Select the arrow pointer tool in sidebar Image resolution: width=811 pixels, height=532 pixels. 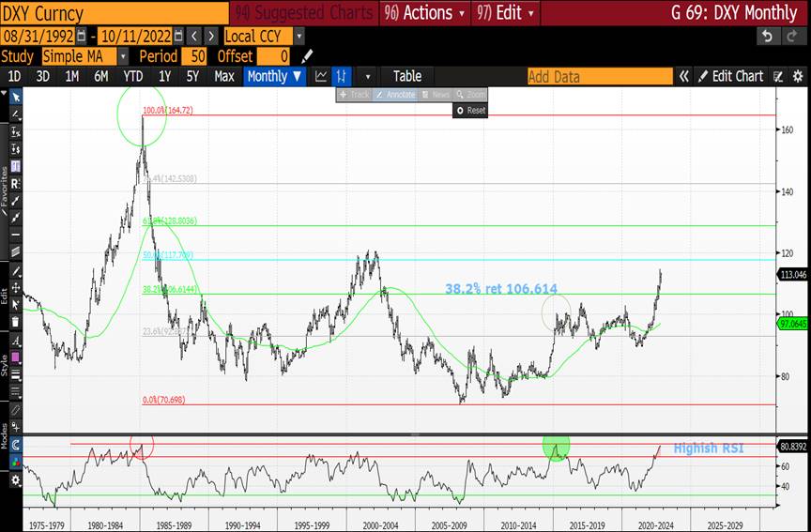click(x=16, y=98)
